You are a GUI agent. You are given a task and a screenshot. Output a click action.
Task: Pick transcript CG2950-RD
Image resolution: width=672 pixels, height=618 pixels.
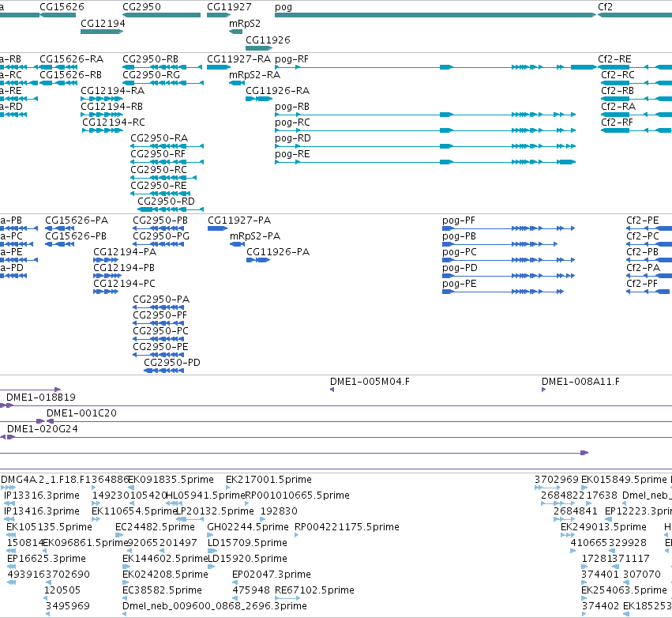(x=171, y=209)
